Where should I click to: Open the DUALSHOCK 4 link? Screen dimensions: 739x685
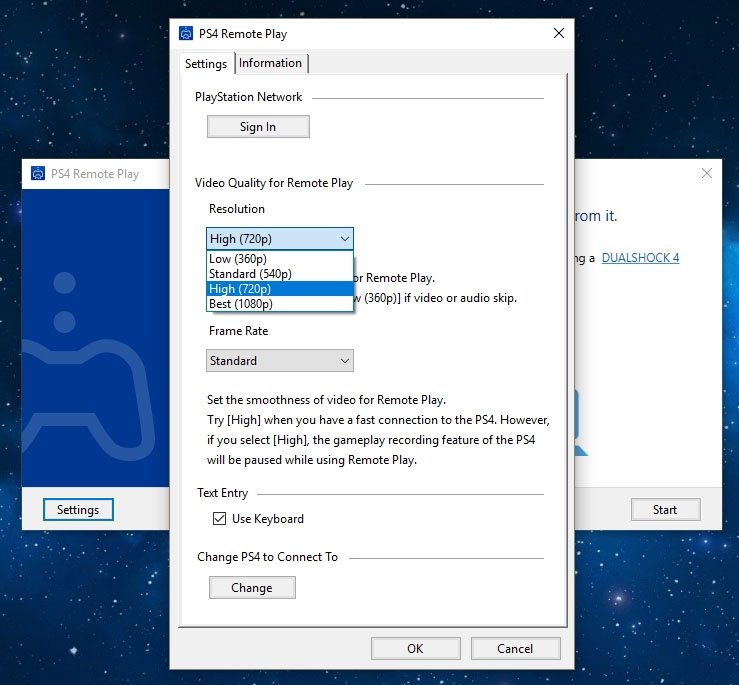tap(640, 258)
